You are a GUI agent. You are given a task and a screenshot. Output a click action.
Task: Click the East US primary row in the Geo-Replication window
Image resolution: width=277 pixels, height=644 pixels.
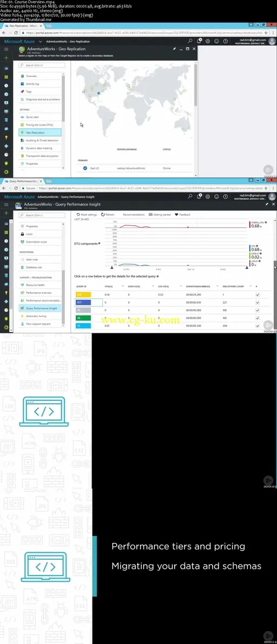click(134, 168)
